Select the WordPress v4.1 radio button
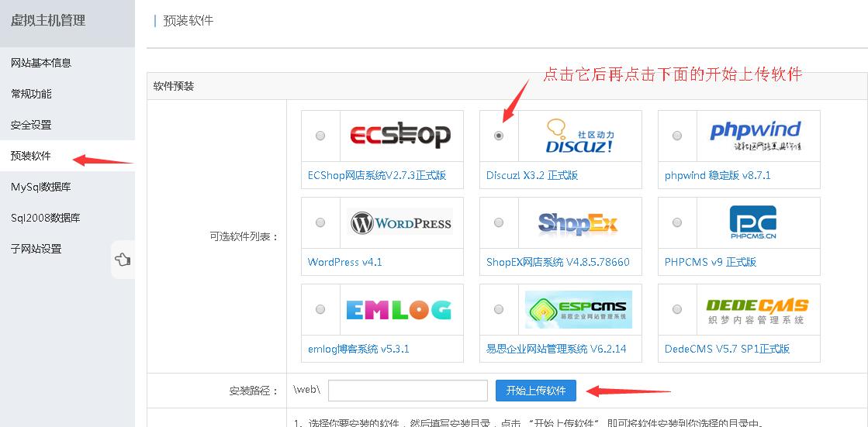 [x=320, y=222]
